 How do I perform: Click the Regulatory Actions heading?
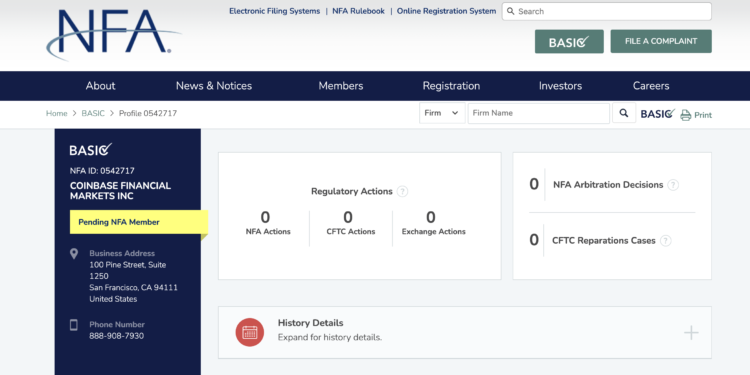pos(352,191)
